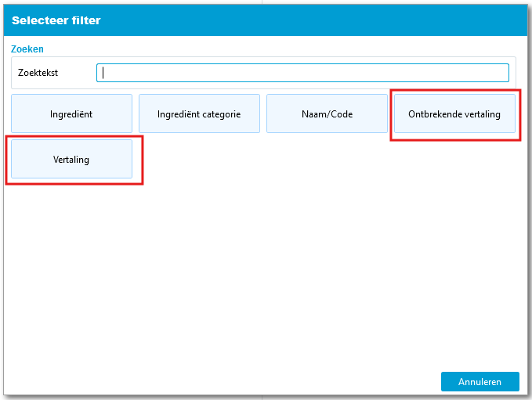Pick the Naam/Code filter option

(327, 114)
